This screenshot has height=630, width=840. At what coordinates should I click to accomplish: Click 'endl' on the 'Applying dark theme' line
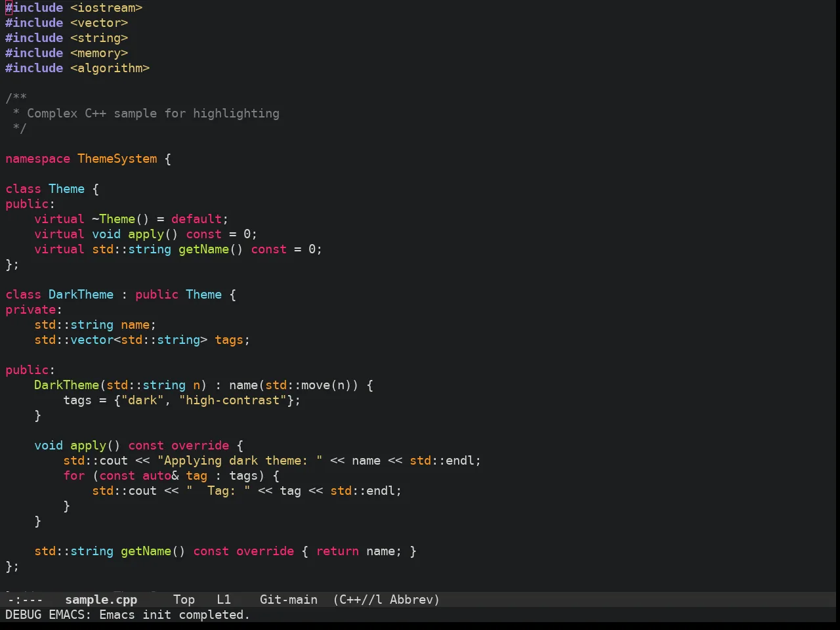pos(460,461)
